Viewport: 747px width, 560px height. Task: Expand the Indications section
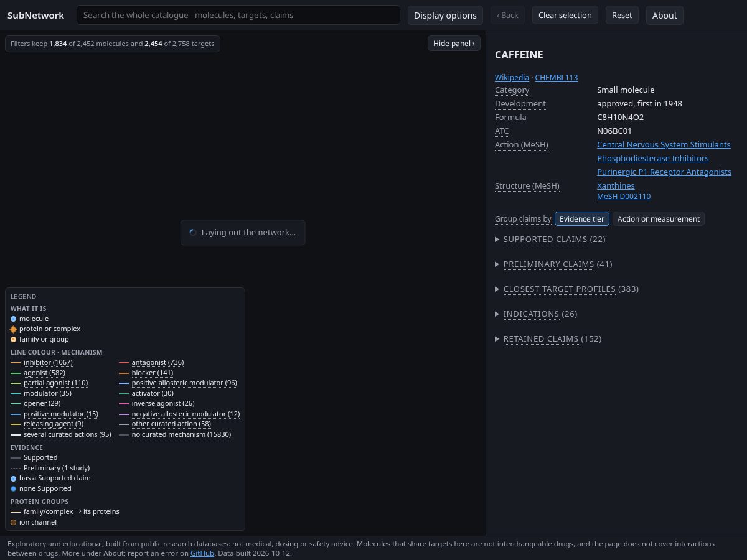[x=536, y=314]
